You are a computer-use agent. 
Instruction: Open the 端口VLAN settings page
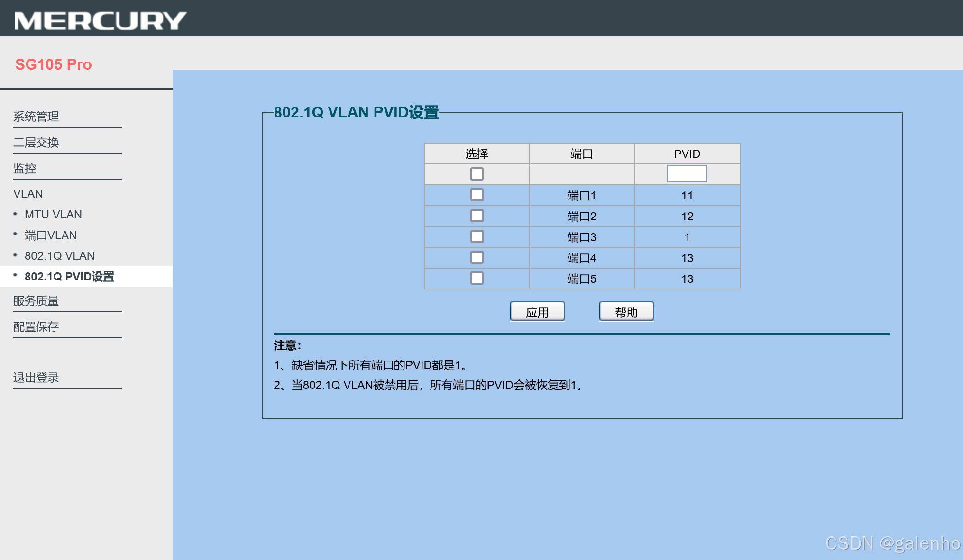(x=50, y=235)
